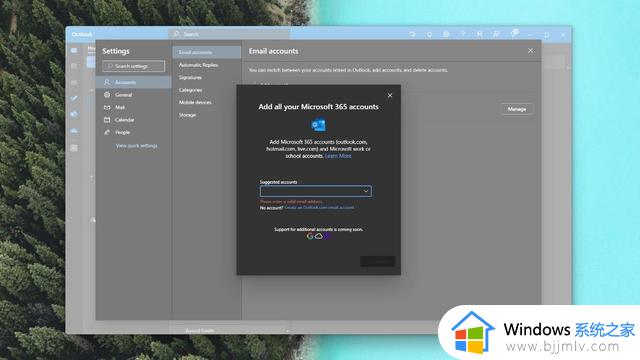Open the Storage settings
The image size is (640, 360).
click(187, 115)
